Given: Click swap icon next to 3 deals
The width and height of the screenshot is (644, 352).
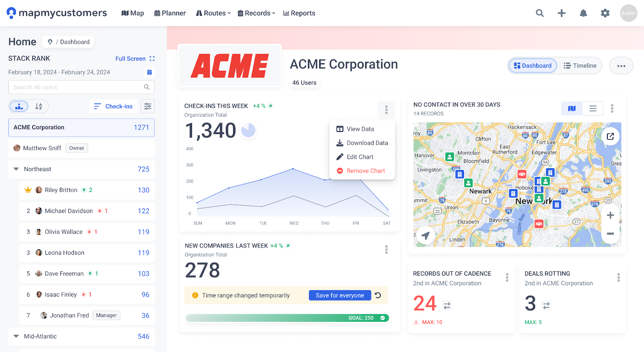Looking at the screenshot, I should 546,306.
